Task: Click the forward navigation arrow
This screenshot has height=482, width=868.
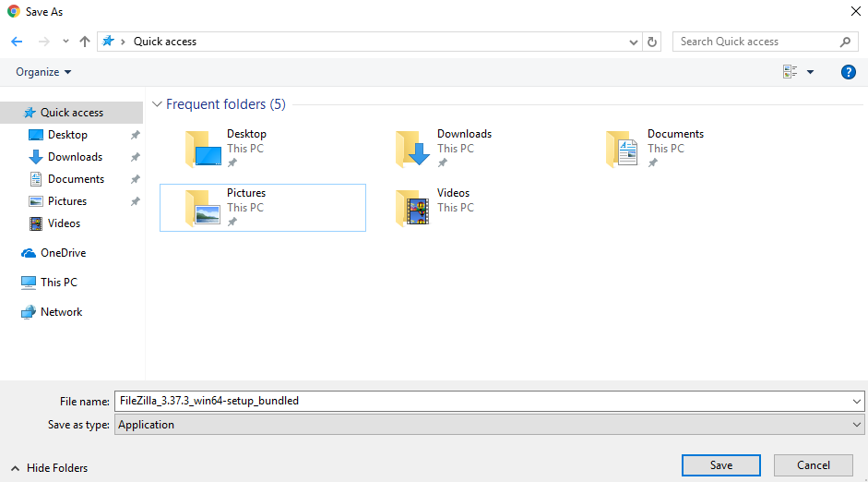Action: [43, 42]
